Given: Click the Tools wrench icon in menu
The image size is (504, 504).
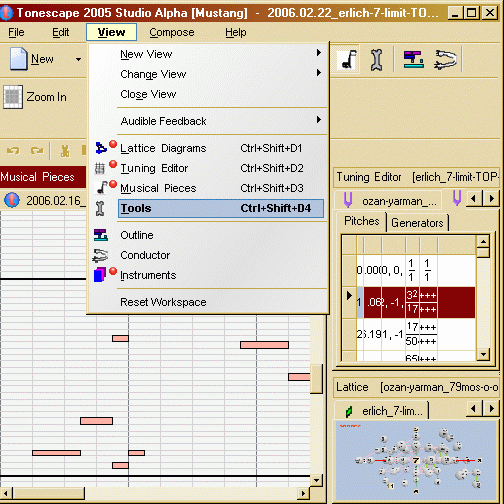Looking at the screenshot, I should coord(100,209).
